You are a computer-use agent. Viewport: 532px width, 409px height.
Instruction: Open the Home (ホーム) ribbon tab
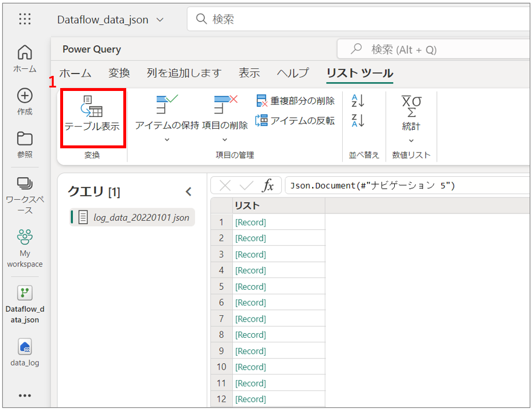point(75,73)
